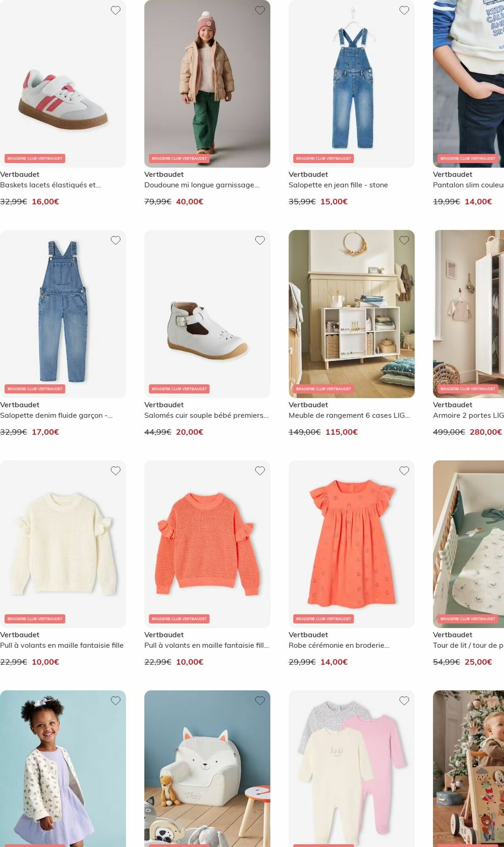Screen dimensions: 504x847
Task: Toggle the heart on Robe cérémonie en broderie
Action: 404,470
